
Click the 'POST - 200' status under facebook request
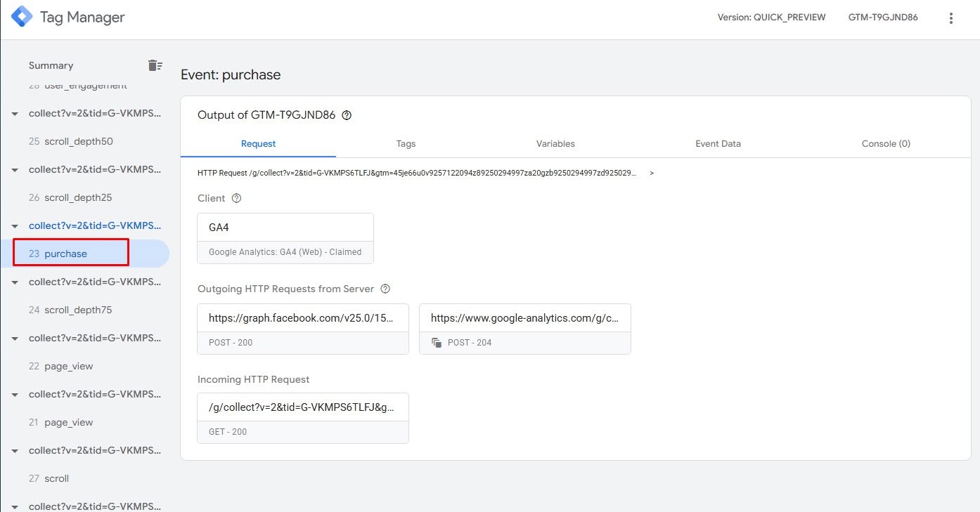(x=231, y=343)
